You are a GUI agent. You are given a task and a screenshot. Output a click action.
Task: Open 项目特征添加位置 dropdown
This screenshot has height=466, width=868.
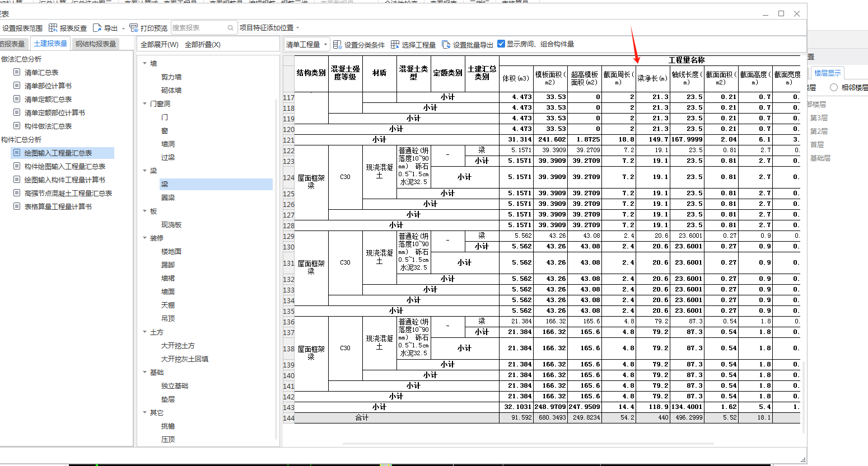point(269,27)
